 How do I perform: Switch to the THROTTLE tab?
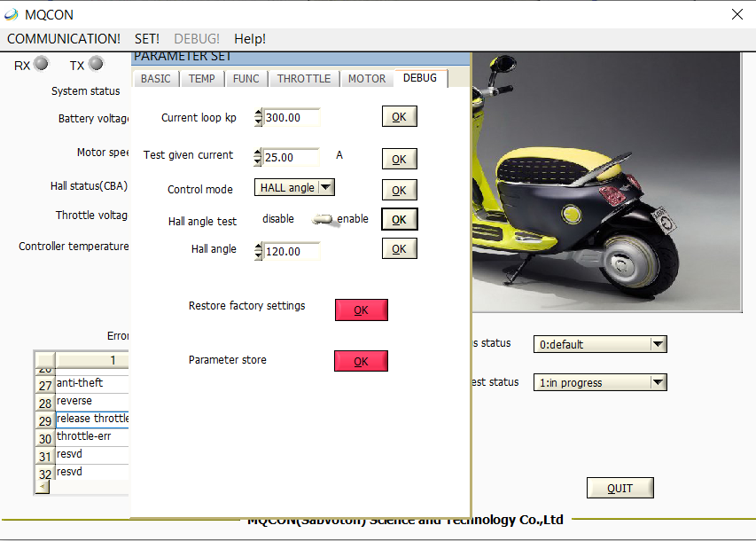click(x=304, y=79)
